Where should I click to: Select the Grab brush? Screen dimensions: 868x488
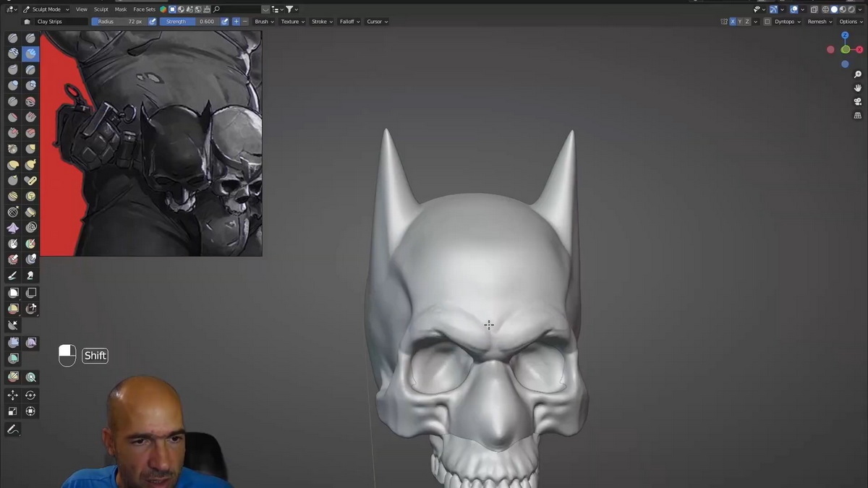[30, 149]
